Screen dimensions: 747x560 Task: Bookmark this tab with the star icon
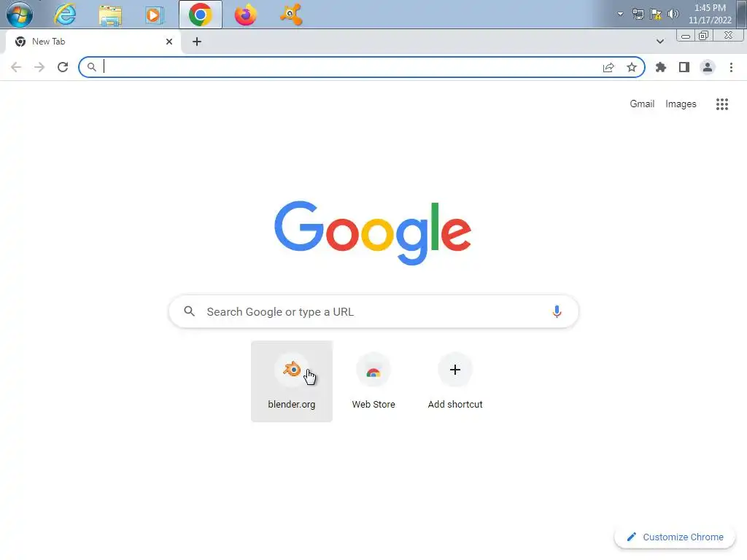(x=632, y=67)
